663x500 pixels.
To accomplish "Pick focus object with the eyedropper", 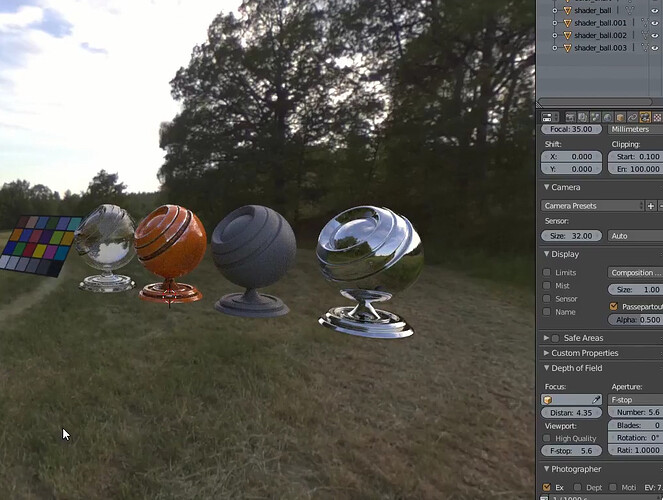I will pos(596,399).
